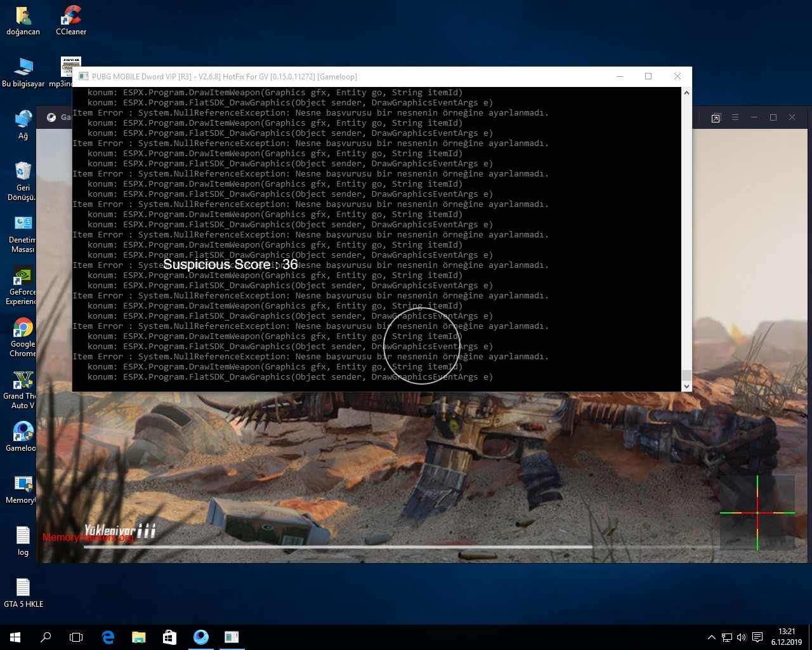Switch to Gameloop taskbar button

pyautogui.click(x=200, y=637)
